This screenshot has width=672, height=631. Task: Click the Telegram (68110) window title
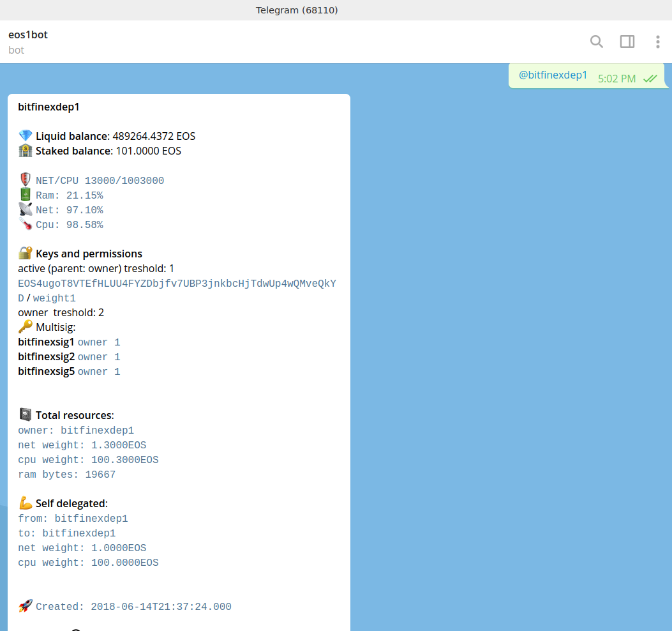tap(297, 10)
